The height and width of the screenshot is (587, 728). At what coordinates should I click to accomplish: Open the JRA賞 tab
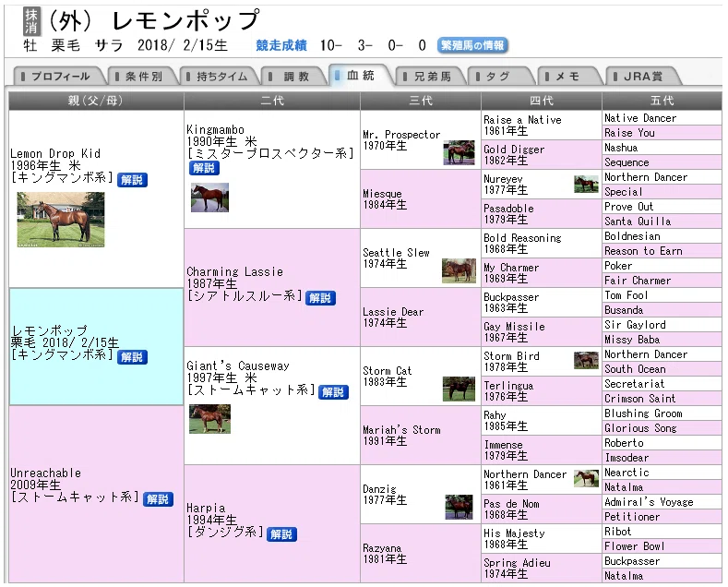coord(642,77)
